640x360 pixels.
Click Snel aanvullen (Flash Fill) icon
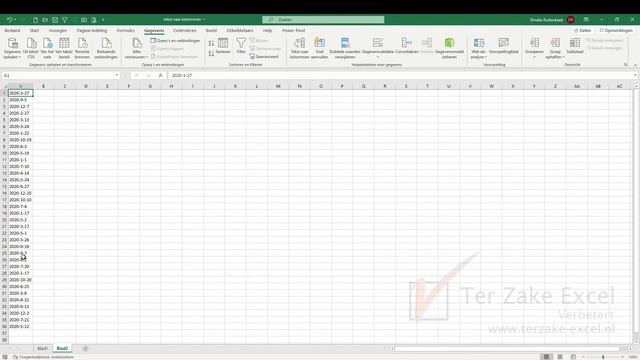click(319, 48)
